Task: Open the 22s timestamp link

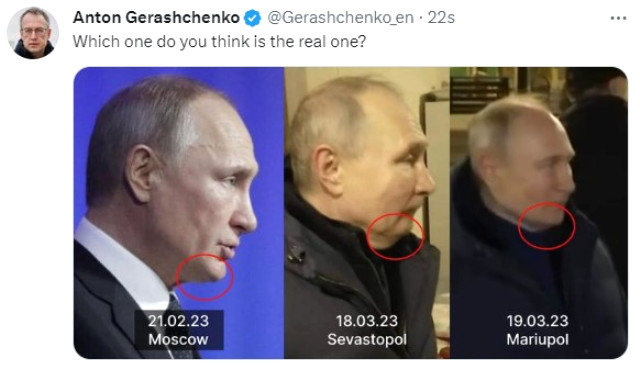Action: pos(441,18)
